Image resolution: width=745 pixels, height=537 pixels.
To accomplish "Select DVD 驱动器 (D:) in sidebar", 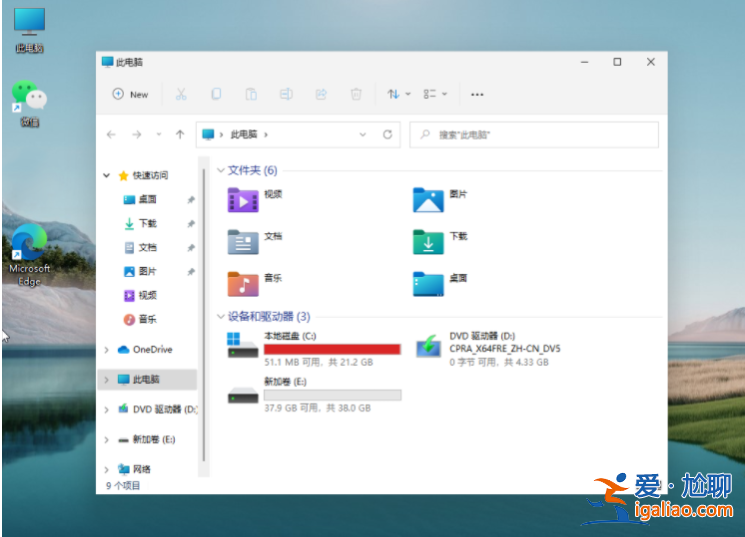I will [164, 409].
